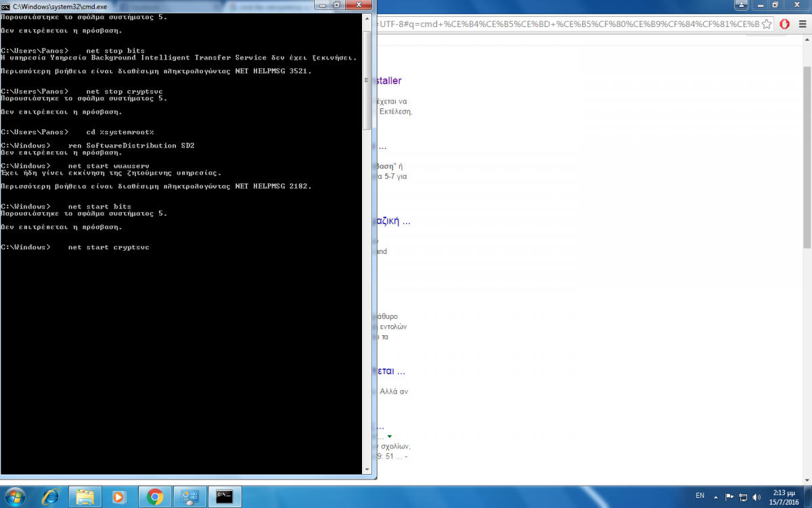
Task: Open Action Center flag icon in tray
Action: pyautogui.click(x=729, y=496)
